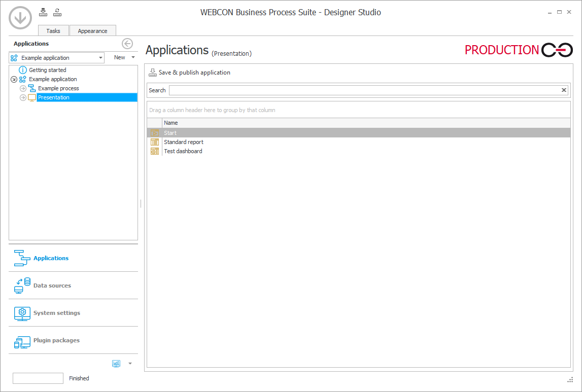The image size is (582, 392).
Task: Click the Getting started info icon
Action: [x=23, y=70]
